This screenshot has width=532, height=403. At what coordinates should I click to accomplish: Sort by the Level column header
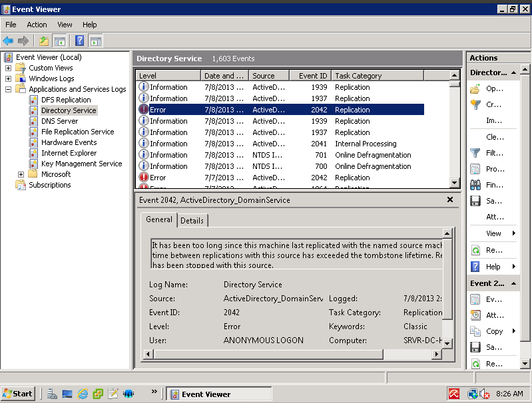(x=168, y=76)
